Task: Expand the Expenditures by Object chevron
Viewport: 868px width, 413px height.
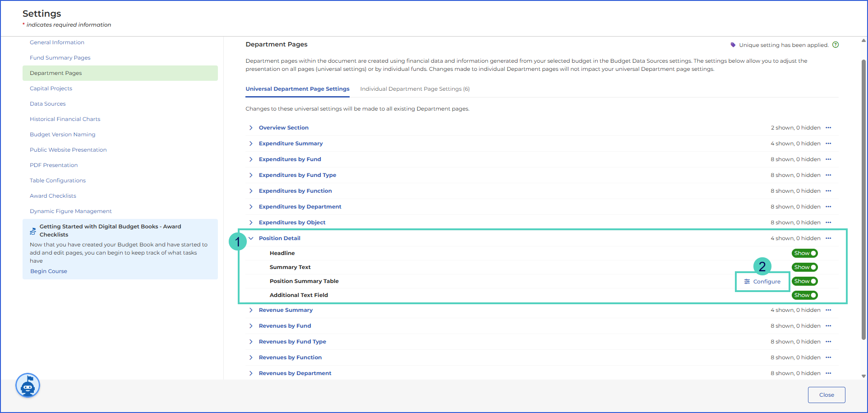Action: coord(251,223)
